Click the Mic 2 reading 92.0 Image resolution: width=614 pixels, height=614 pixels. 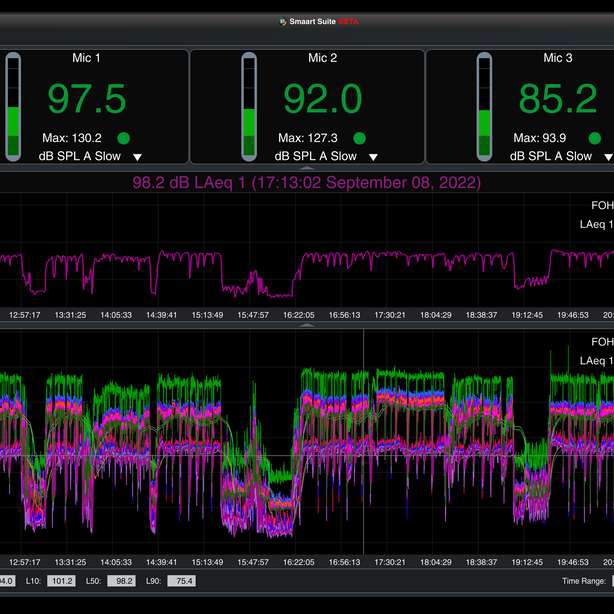click(x=322, y=100)
